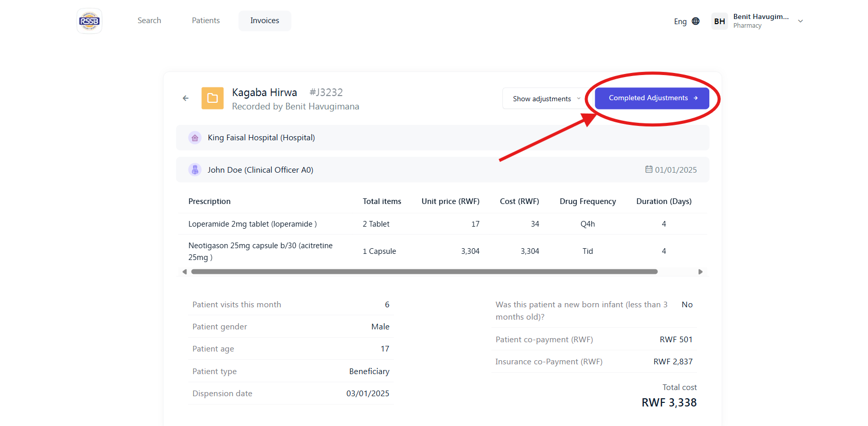Click Cost (RWF) column header
The width and height of the screenshot is (868, 426).
[x=520, y=201]
